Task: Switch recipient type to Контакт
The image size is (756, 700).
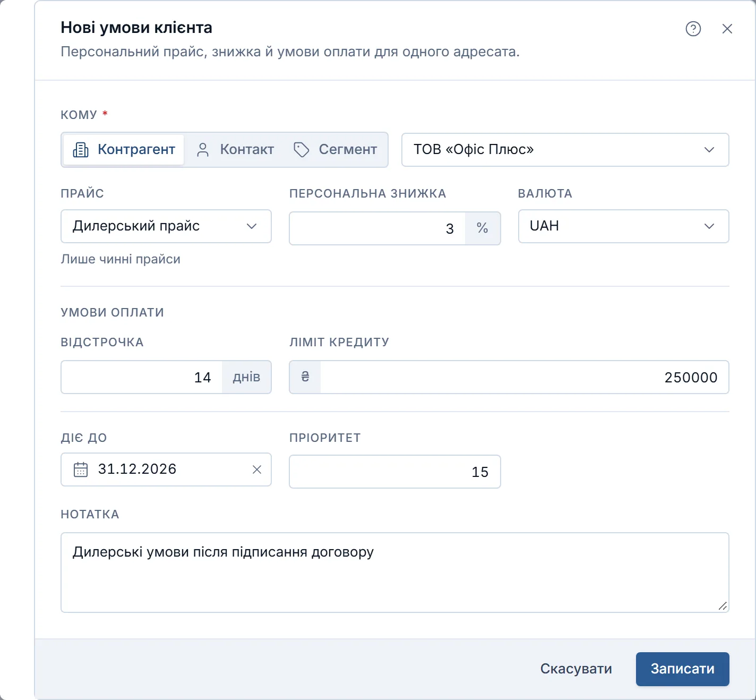Action: click(x=235, y=150)
